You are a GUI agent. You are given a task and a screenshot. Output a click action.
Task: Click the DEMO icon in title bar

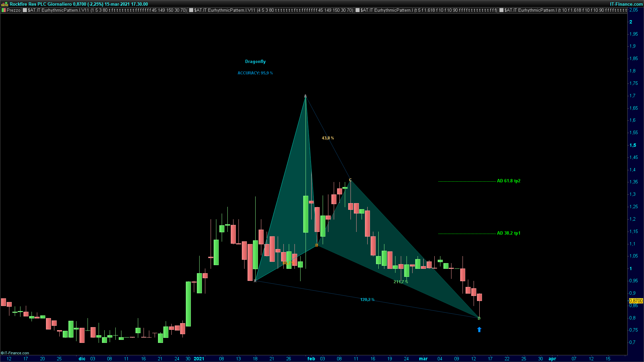point(4,4)
